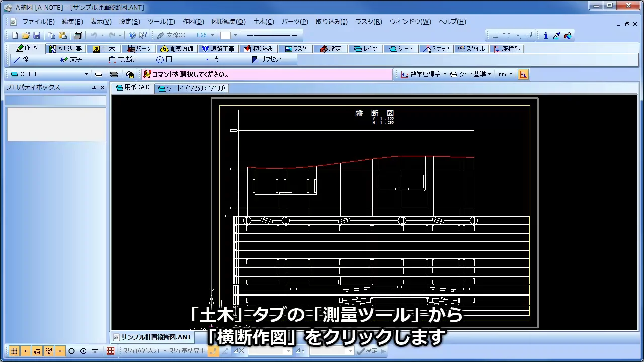The width and height of the screenshot is (644, 362).
Task: Switch to the 座標系 ribbon tab
Action: pos(507,49)
